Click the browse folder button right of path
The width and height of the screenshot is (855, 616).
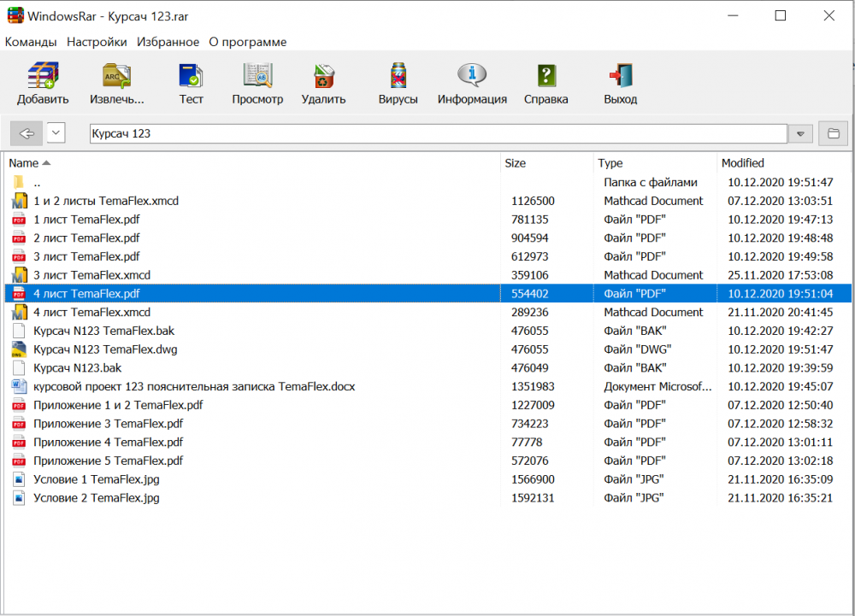click(x=833, y=134)
